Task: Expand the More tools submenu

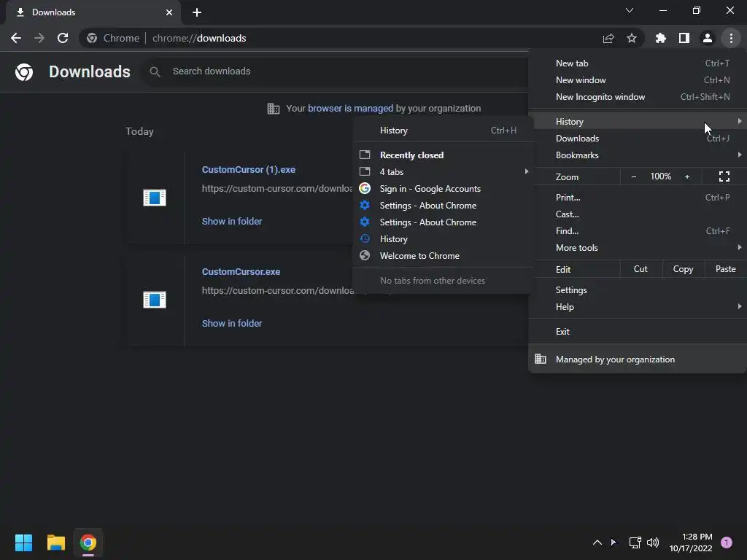Action: point(638,248)
